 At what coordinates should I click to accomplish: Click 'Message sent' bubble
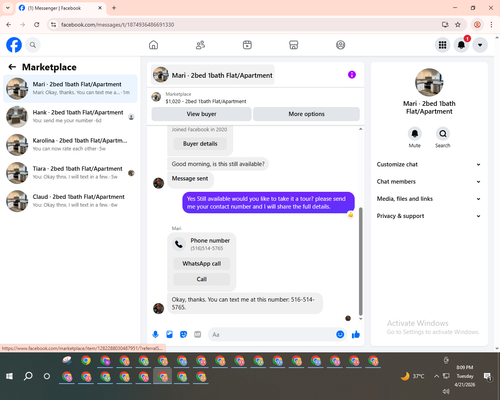(190, 179)
